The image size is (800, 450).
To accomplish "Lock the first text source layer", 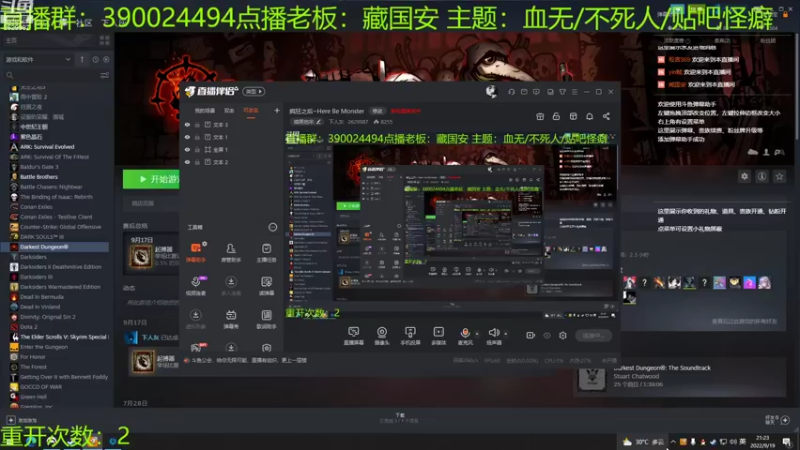I will click(x=197, y=124).
